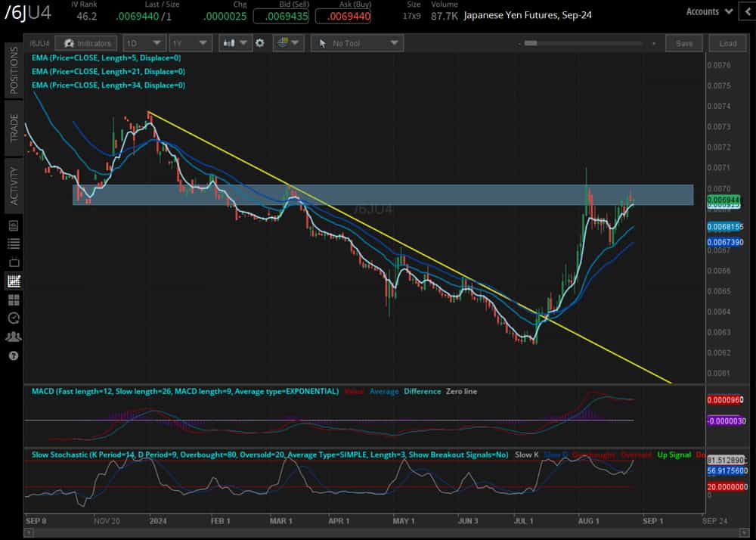This screenshot has height=540, width=756.
Task: Click the Difference legend label in MACD
Action: click(423, 391)
